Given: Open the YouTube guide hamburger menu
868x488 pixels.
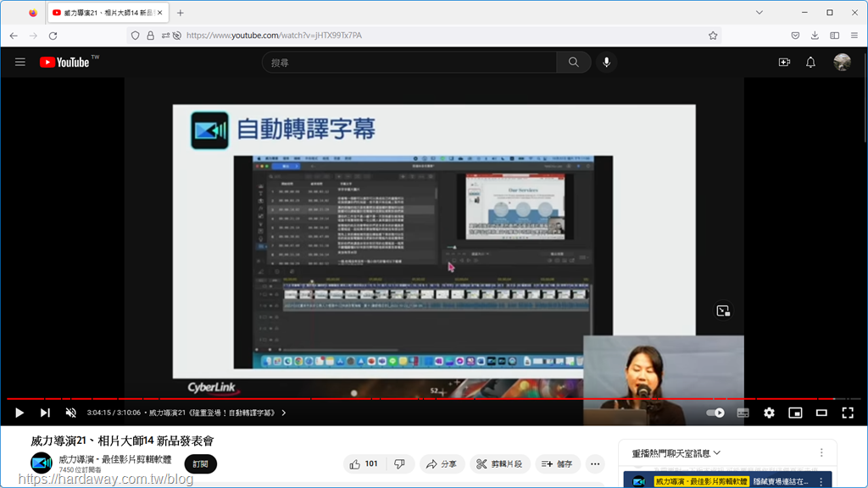Looking at the screenshot, I should (20, 62).
